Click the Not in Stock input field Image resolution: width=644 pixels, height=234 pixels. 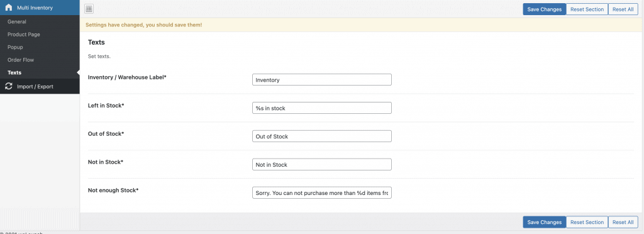(x=321, y=165)
